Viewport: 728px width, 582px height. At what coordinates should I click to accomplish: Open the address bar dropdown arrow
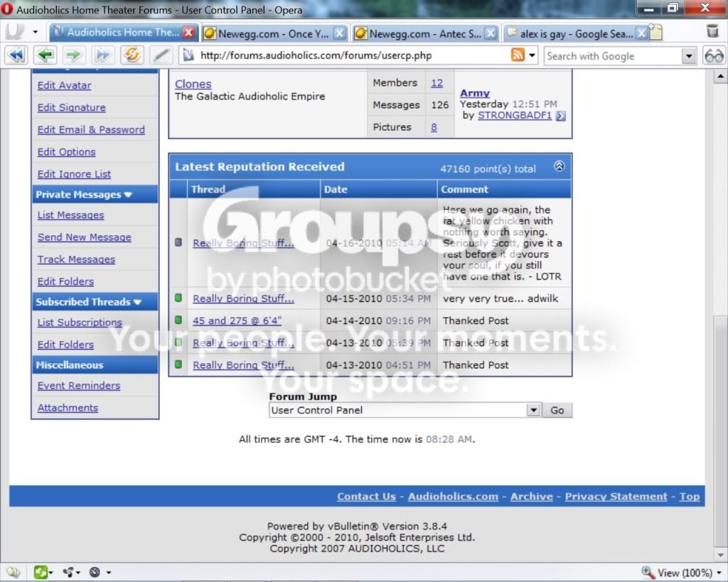coord(532,55)
